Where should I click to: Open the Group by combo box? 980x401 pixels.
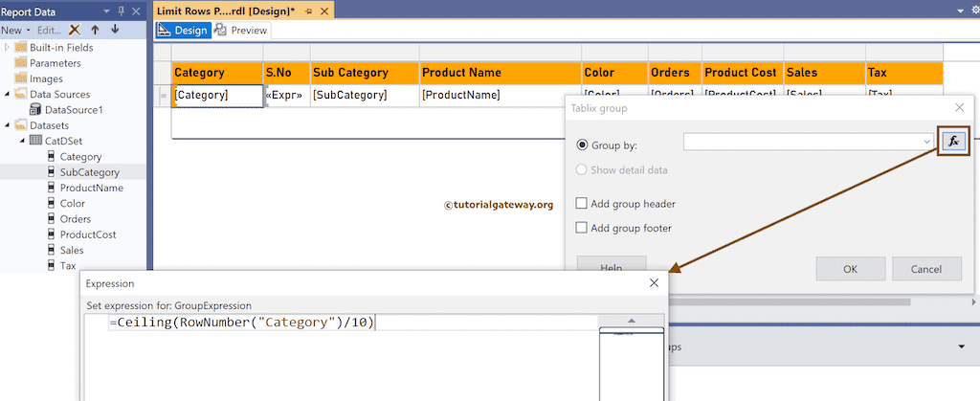(809, 142)
